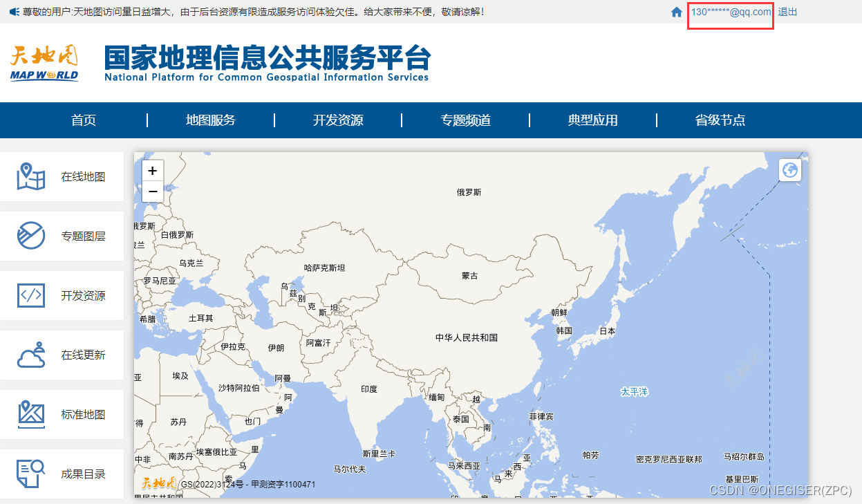Open the 省级节点 navigation entry

(x=720, y=120)
